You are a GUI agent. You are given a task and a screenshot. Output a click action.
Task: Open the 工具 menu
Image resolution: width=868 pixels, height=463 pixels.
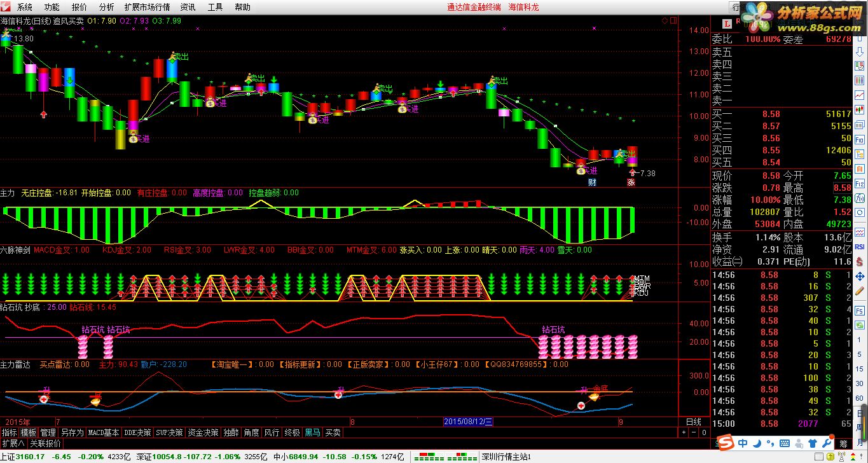(215, 7)
